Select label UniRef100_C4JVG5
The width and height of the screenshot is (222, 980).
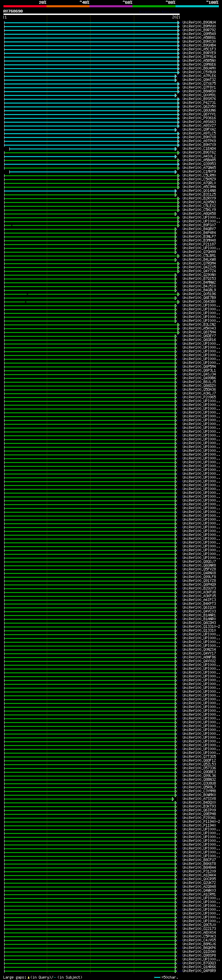[199, 940]
